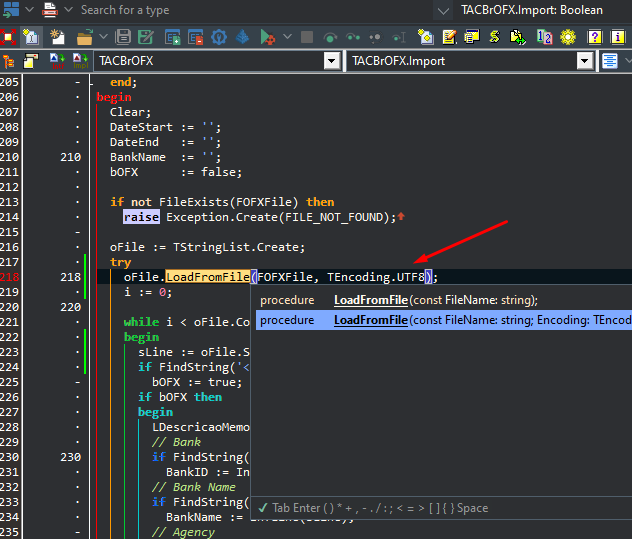Open the yellow gear settings icon
This screenshot has width=632, height=539.
[568, 37]
